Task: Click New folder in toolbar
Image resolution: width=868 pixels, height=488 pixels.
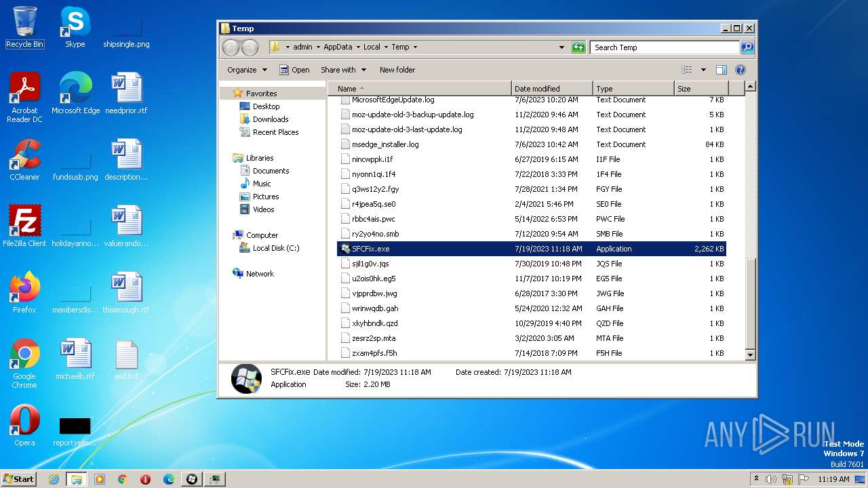Action: pyautogui.click(x=397, y=70)
